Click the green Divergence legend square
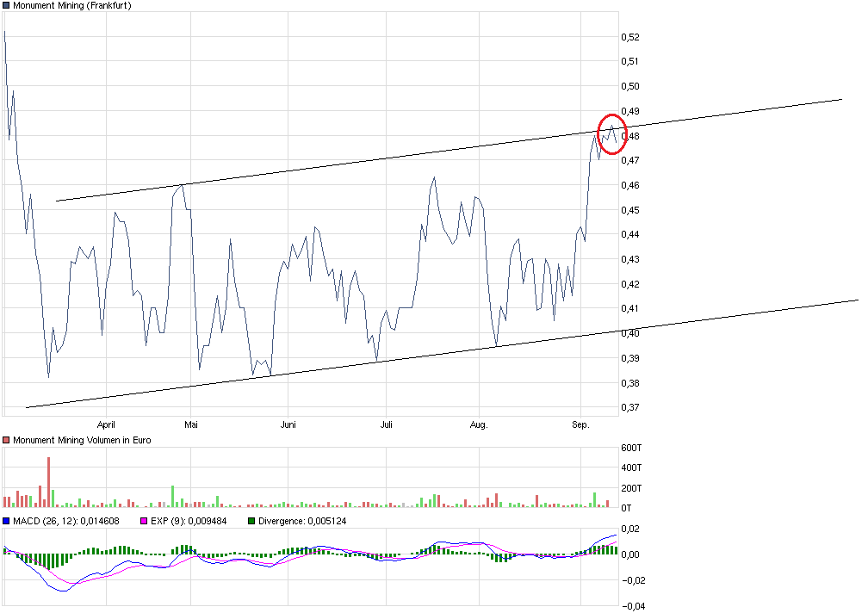The height and width of the screenshot is (613, 868). [251, 521]
